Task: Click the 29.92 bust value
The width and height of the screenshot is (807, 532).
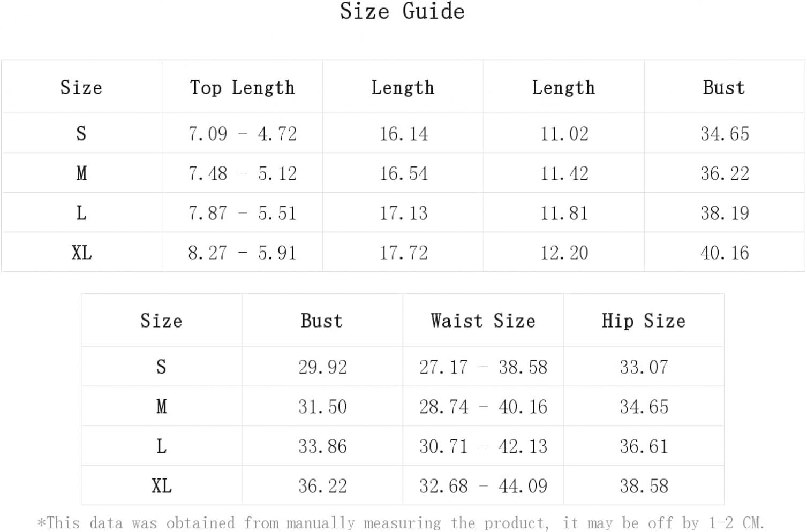Action: tap(322, 367)
